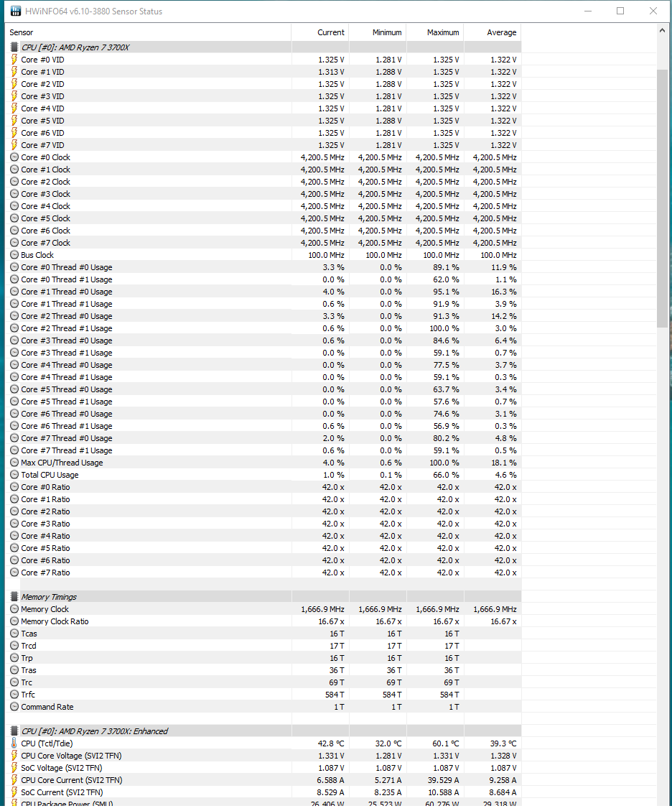672x811 pixels.
Task: Click the icon beside Tcas
Action: 14,634
